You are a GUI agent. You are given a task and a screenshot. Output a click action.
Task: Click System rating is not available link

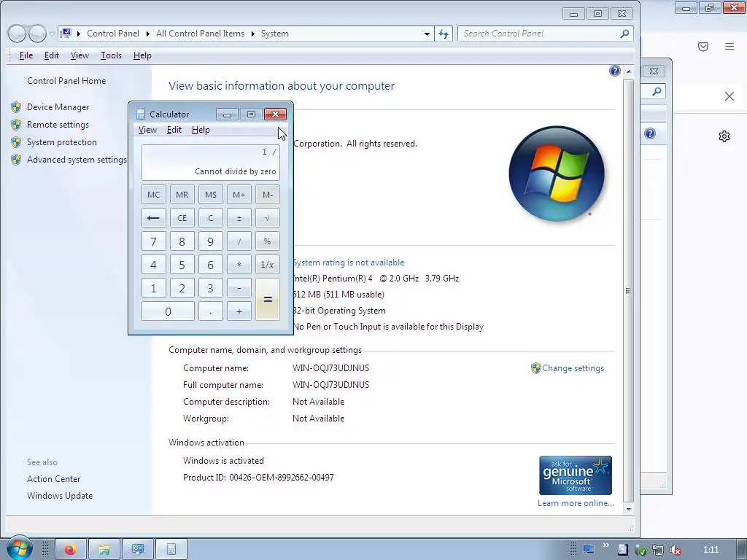[348, 262]
